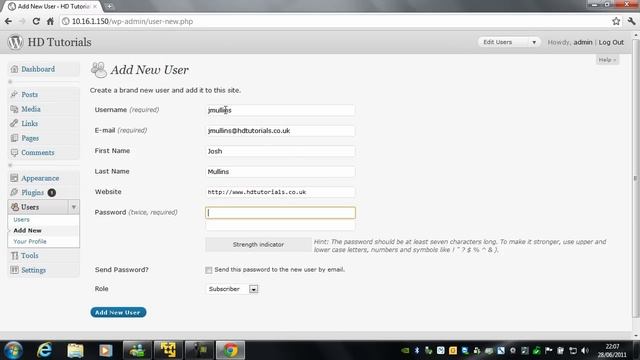The height and width of the screenshot is (360, 640).
Task: Go to the browser home icon
Action: 50,21
